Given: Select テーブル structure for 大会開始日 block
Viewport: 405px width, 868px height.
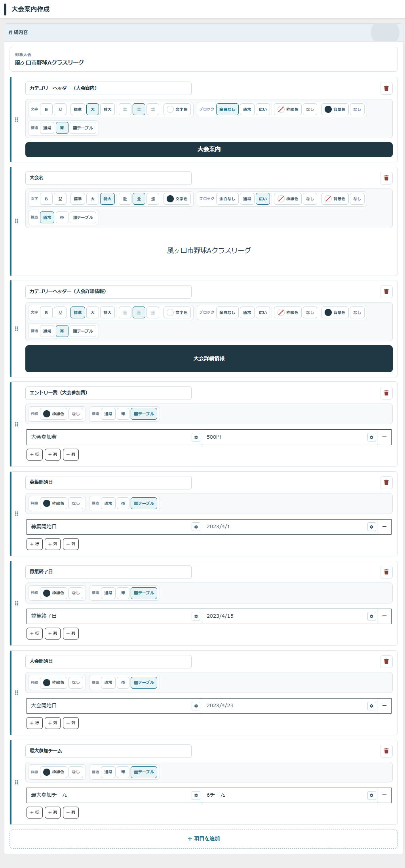Looking at the screenshot, I should click(144, 682).
